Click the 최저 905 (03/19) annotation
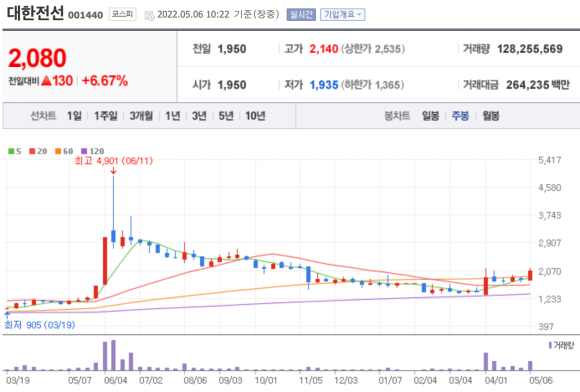The height and width of the screenshot is (392, 580). pos(40,325)
